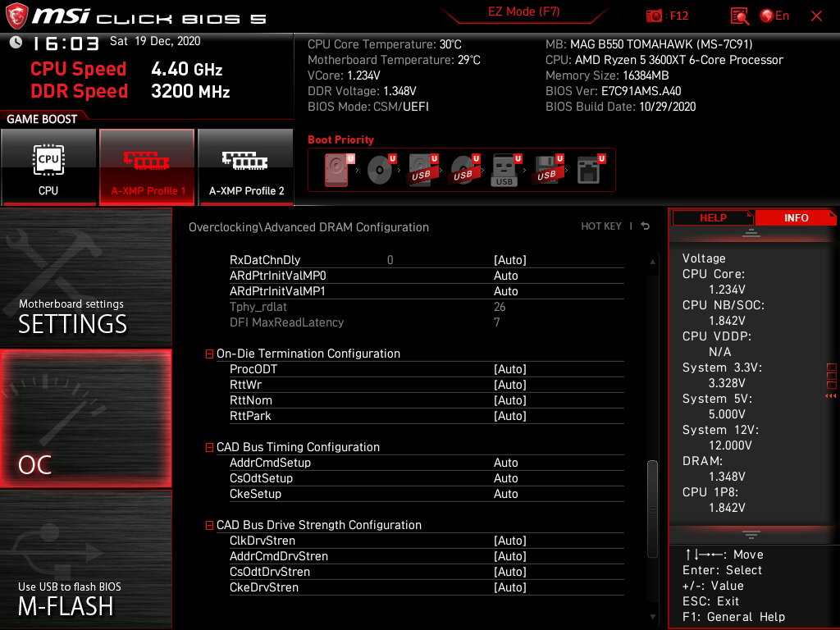Viewport: 840px width, 630px height.
Task: Switch to EZ Mode (F7)
Action: coord(523,11)
